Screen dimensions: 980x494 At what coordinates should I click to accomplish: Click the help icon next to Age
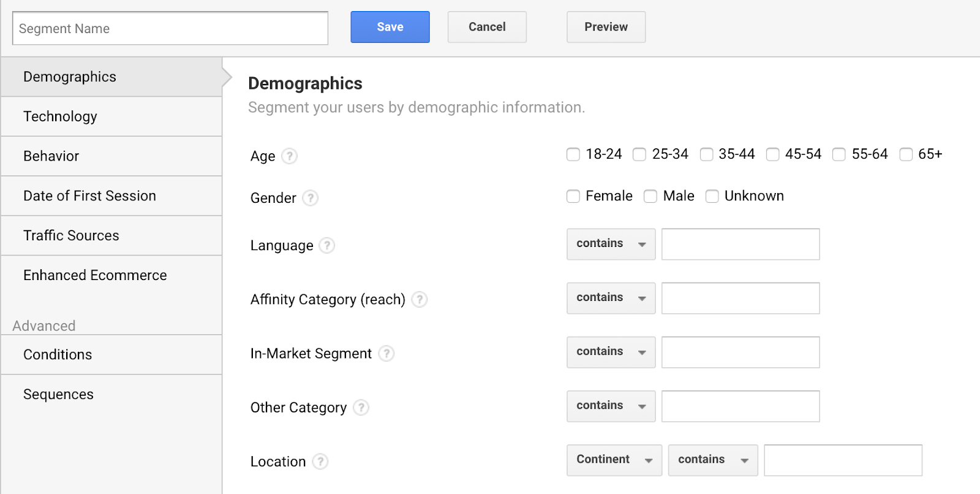click(x=289, y=156)
